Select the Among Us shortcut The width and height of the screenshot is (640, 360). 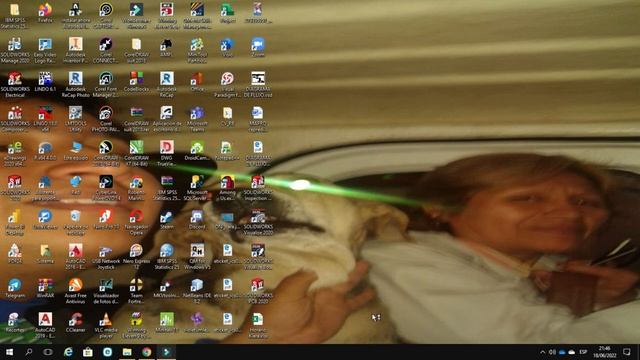[x=227, y=187]
